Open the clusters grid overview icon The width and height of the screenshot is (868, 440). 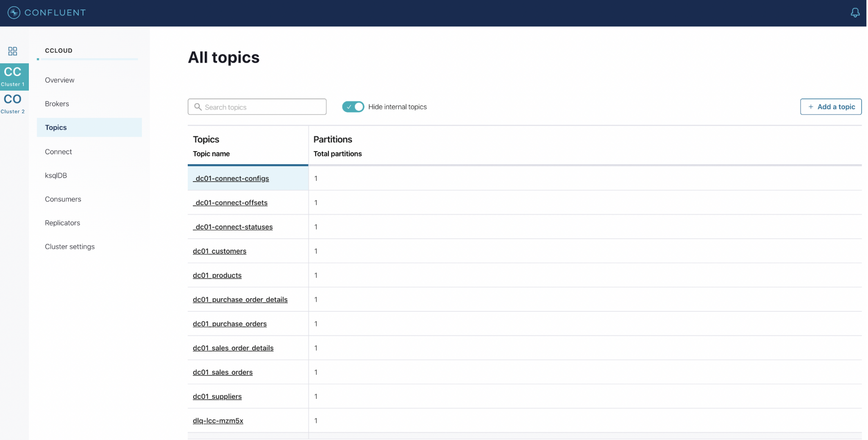coord(13,51)
